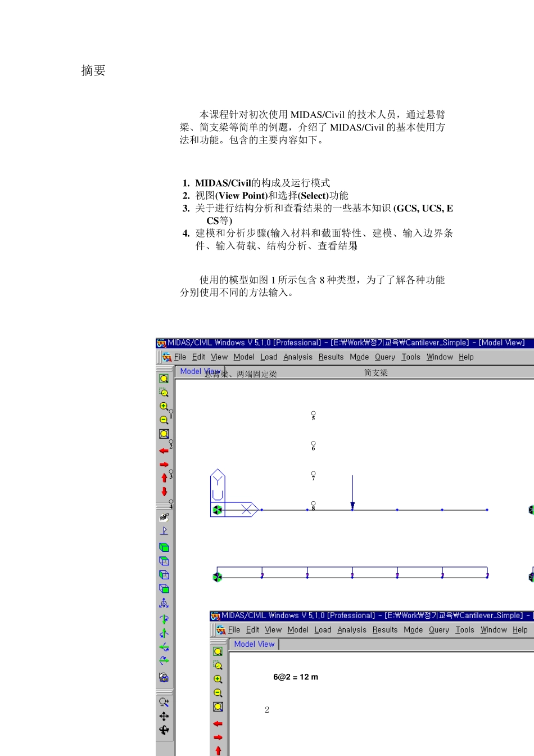Click Zoom Out magnifier in lower MIDAS window
Viewport: 534px width, 756px height.
(x=218, y=693)
